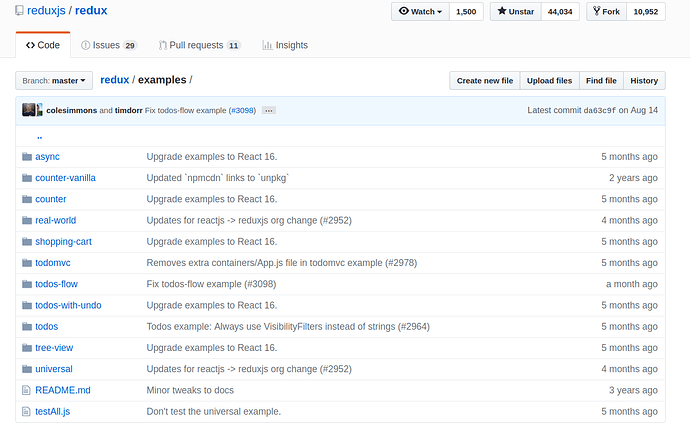Go to parent directory via double-dot link
The height and width of the screenshot is (429, 690).
pos(39,136)
